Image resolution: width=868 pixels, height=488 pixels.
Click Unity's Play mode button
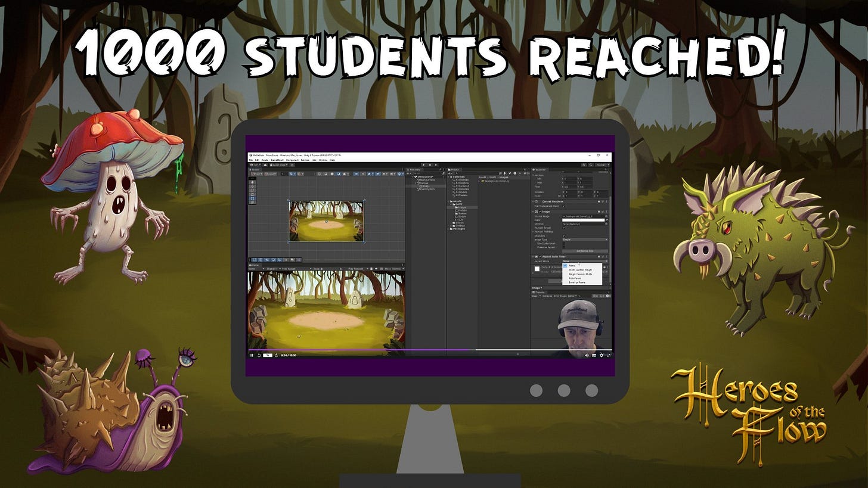(x=424, y=165)
